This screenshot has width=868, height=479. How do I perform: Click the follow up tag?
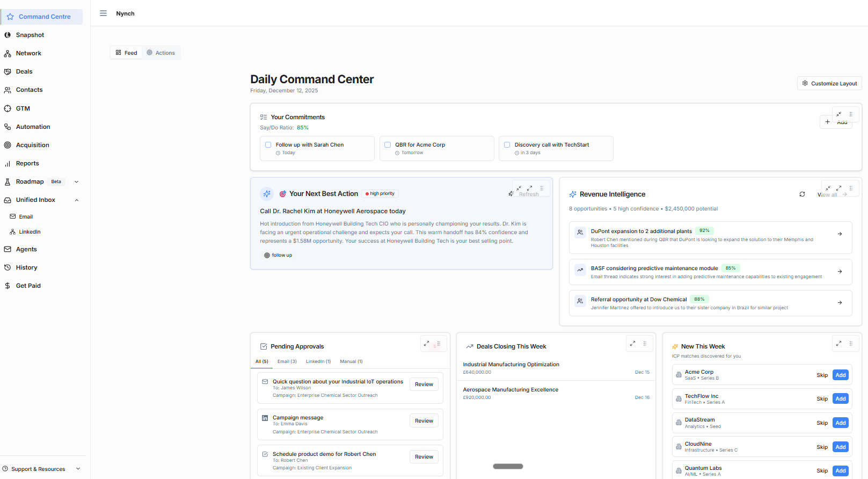point(278,255)
